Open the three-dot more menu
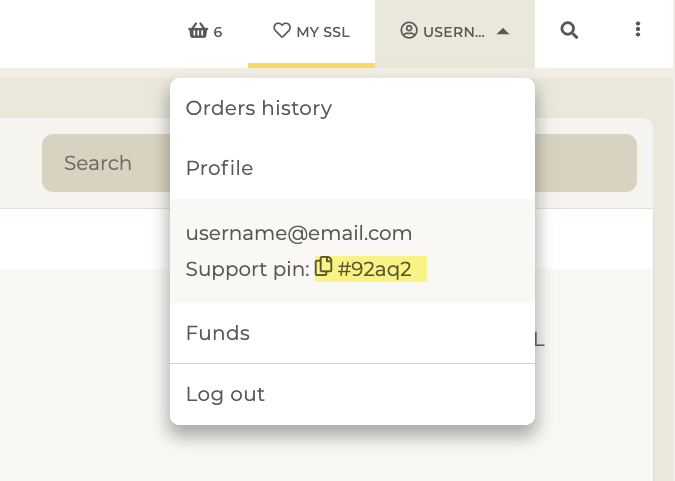Screen dimensions: 675x481 (x=638, y=29)
